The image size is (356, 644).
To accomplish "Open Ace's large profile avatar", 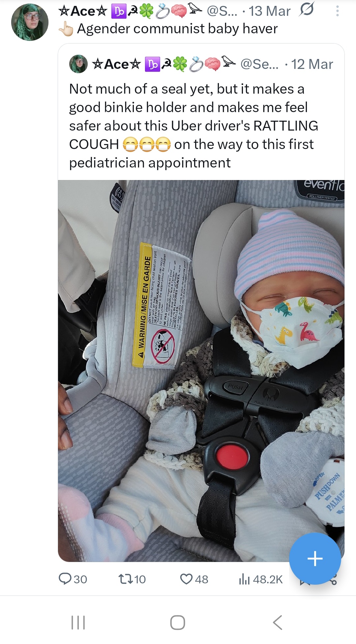I will pyautogui.click(x=30, y=22).
